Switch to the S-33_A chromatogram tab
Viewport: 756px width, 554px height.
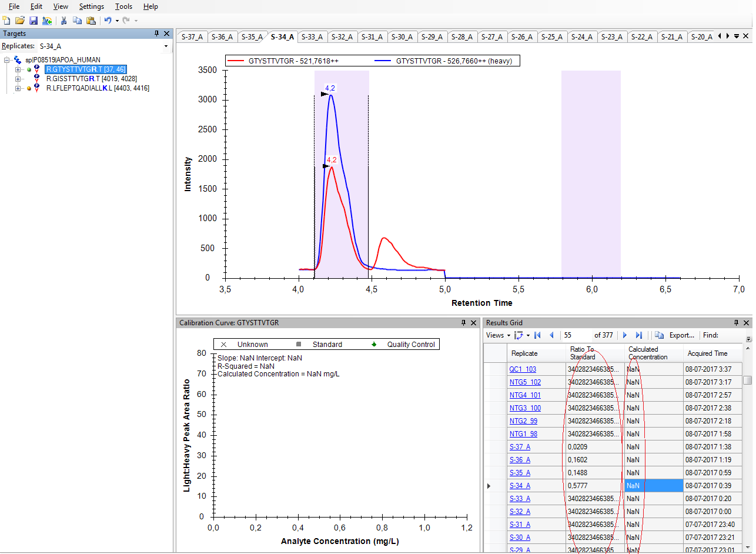312,36
